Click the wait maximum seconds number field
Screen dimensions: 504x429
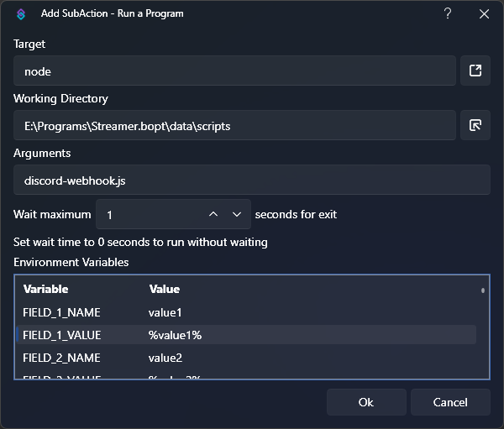(150, 215)
